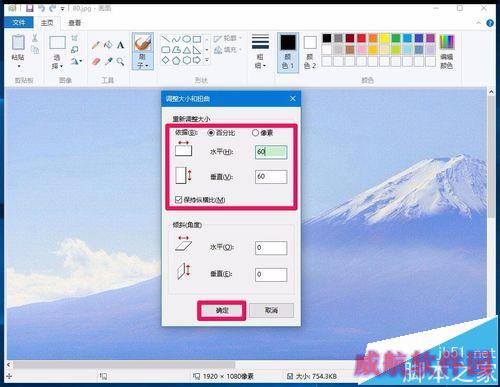This screenshot has width=500, height=387.
Task: Select the Pencil tool
Action: [96, 45]
